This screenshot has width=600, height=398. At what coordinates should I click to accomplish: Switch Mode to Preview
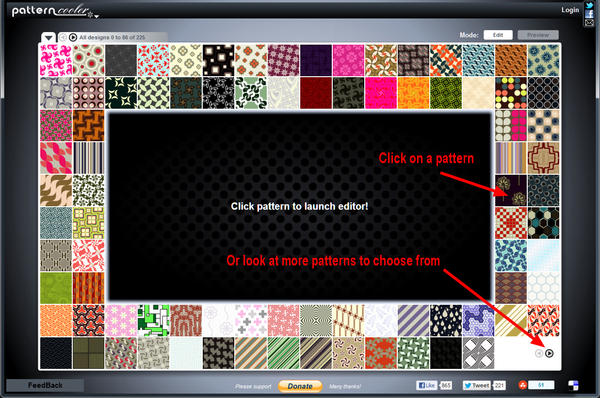click(538, 35)
